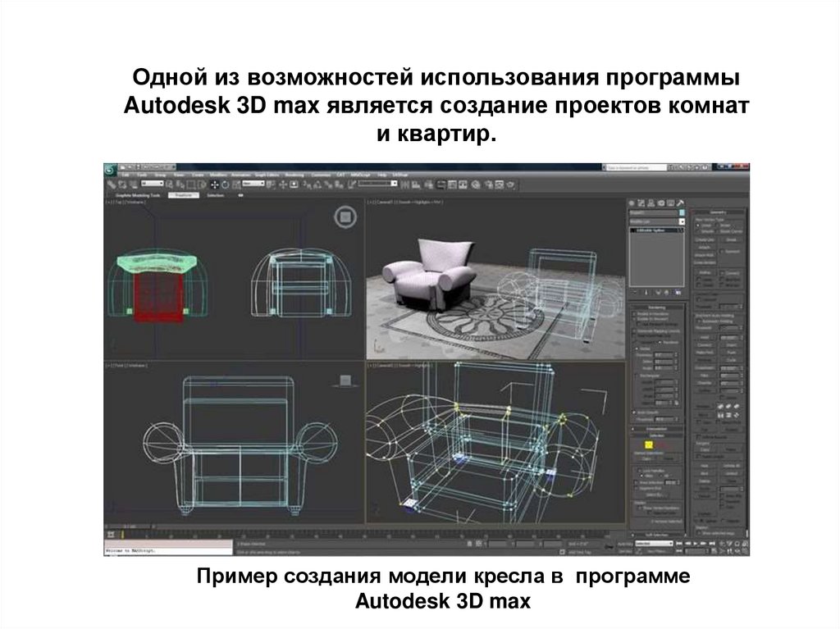Open the Rendering menu

pyautogui.click(x=294, y=175)
